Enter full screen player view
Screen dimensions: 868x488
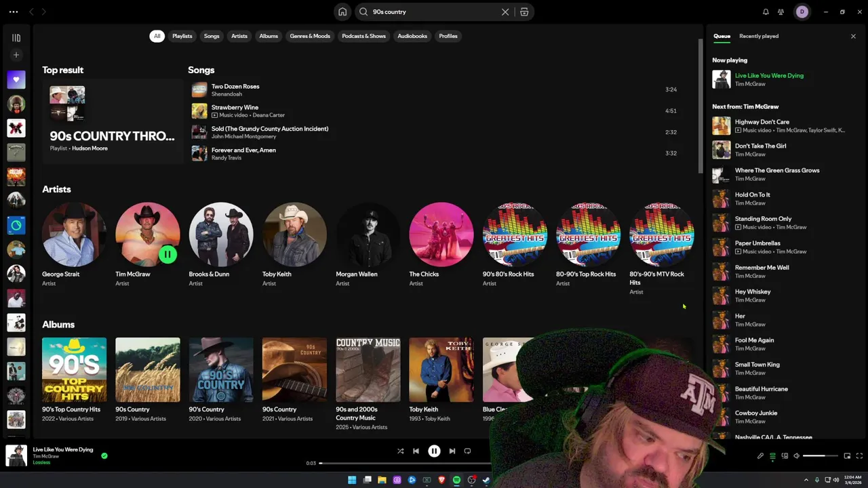(859, 456)
